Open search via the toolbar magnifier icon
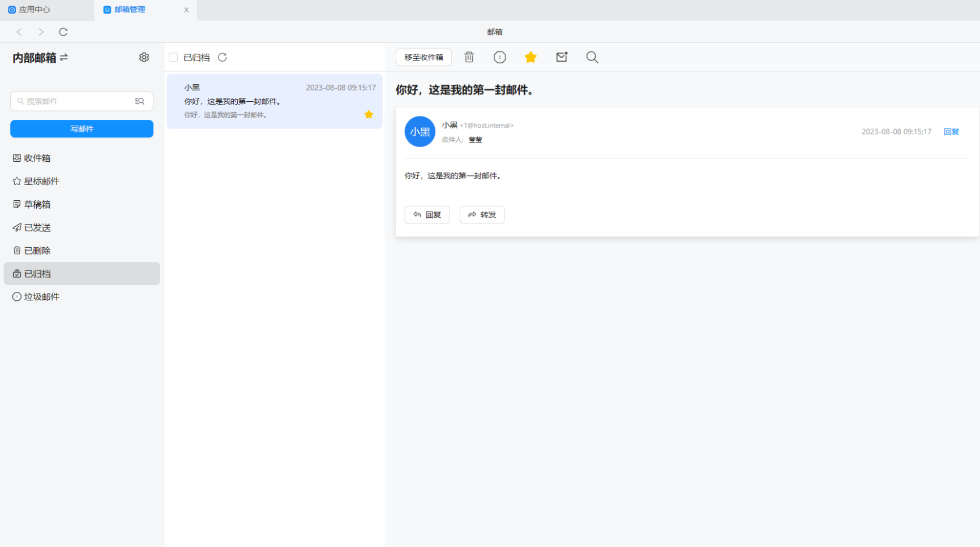This screenshot has height=547, width=980. tap(592, 57)
